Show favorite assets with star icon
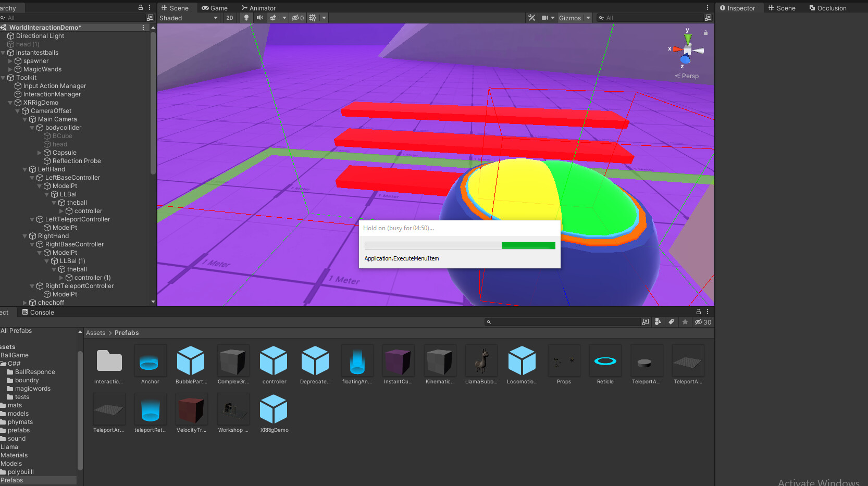The image size is (868, 486). [x=685, y=322]
